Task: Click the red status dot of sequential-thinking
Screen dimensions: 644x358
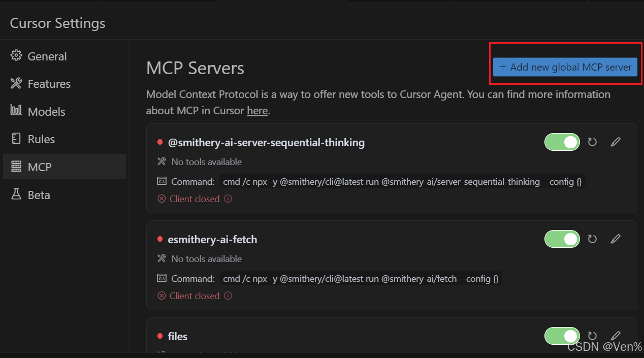Action: pyautogui.click(x=160, y=142)
